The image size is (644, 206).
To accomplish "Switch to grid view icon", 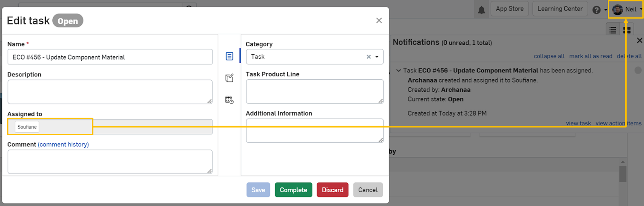I will [627, 30].
